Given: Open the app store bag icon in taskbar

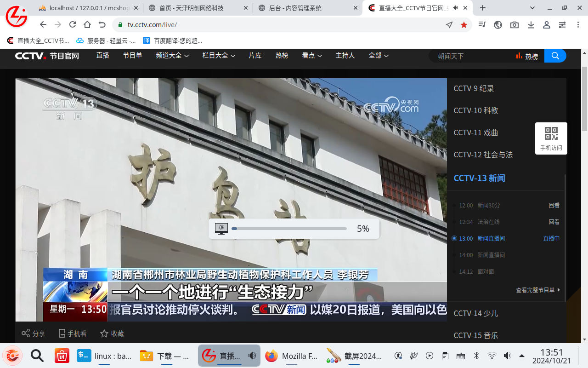Looking at the screenshot, I should (x=62, y=356).
